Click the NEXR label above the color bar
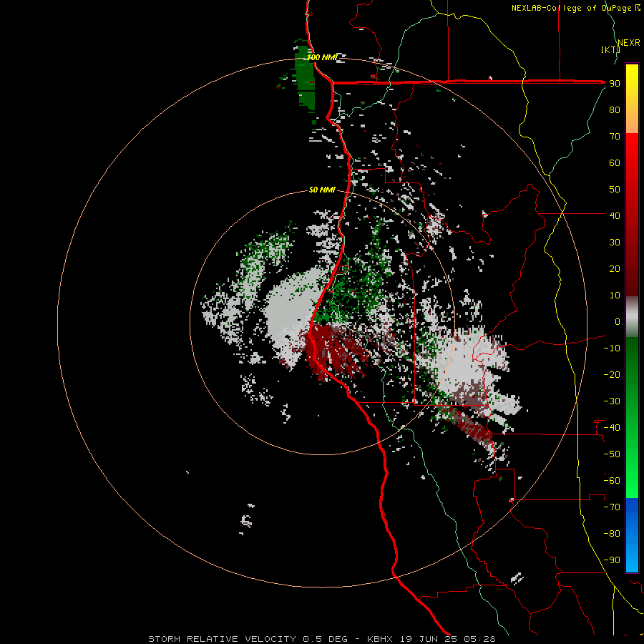Screen dimensions: 644x644 629,43
